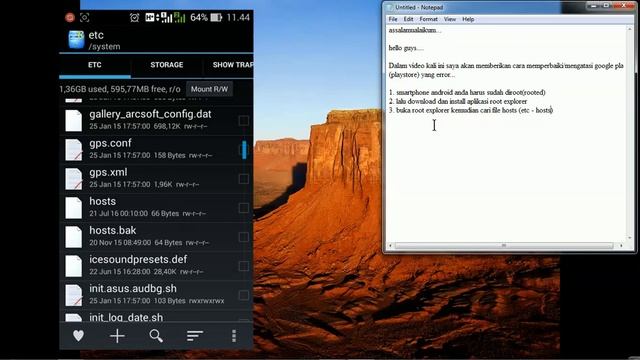The width and height of the screenshot is (640, 360).
Task: Check the box for gps.xml
Action: point(244,178)
